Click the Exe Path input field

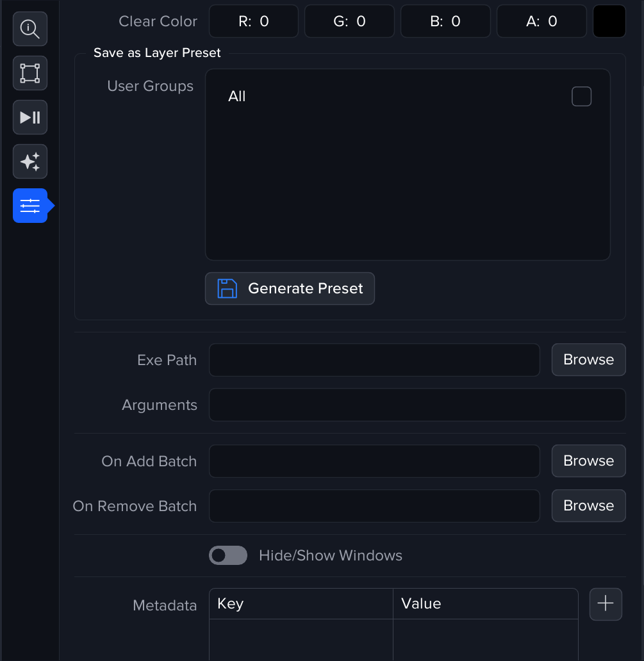(374, 360)
